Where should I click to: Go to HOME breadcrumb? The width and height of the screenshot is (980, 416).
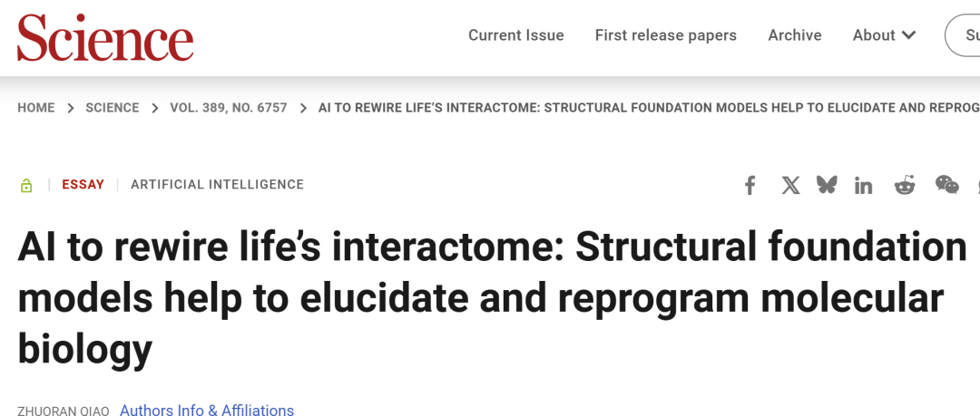click(36, 108)
